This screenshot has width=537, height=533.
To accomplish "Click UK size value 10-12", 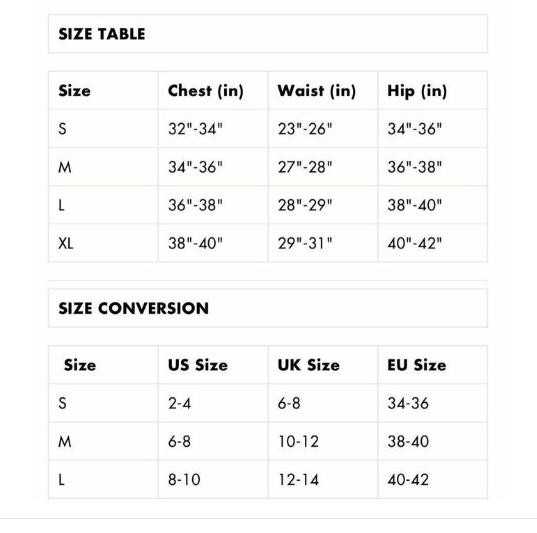I will click(x=298, y=441).
